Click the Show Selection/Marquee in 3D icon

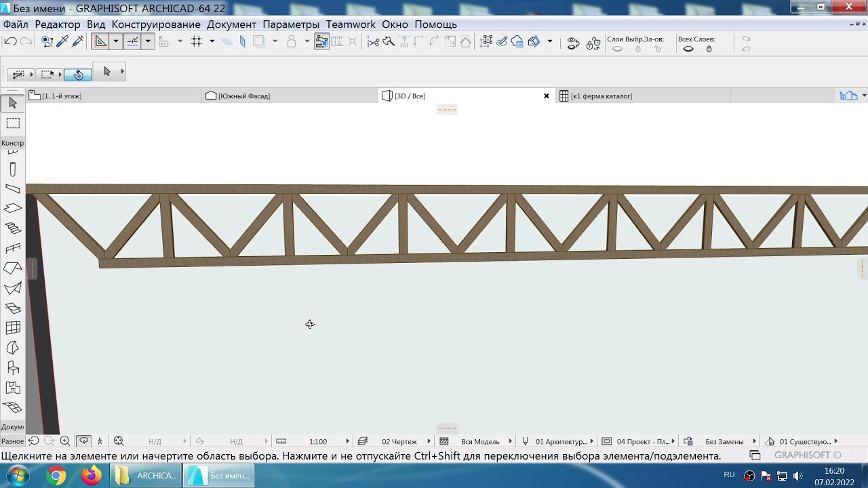point(486,41)
